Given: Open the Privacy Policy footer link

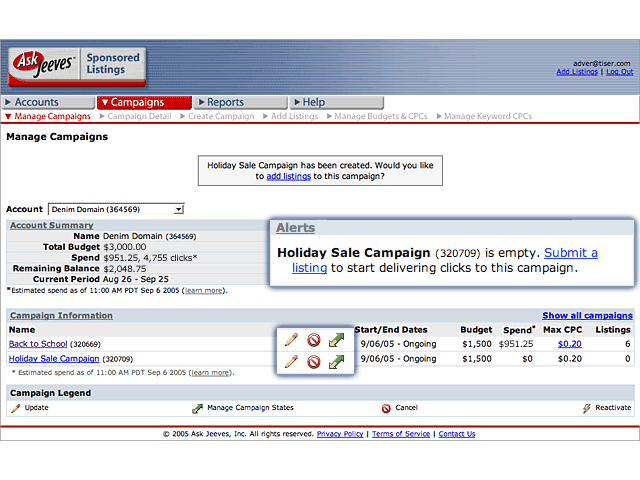Looking at the screenshot, I should [340, 434].
